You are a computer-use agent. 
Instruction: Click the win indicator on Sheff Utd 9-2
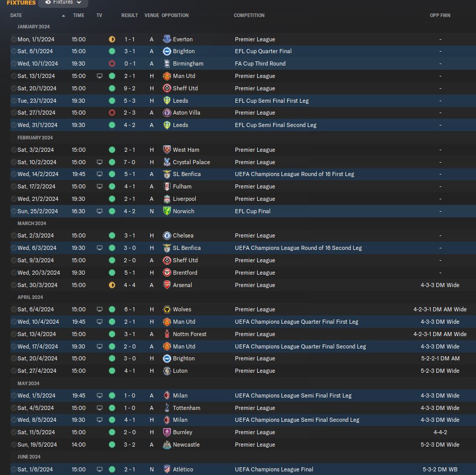pyautogui.click(x=112, y=88)
